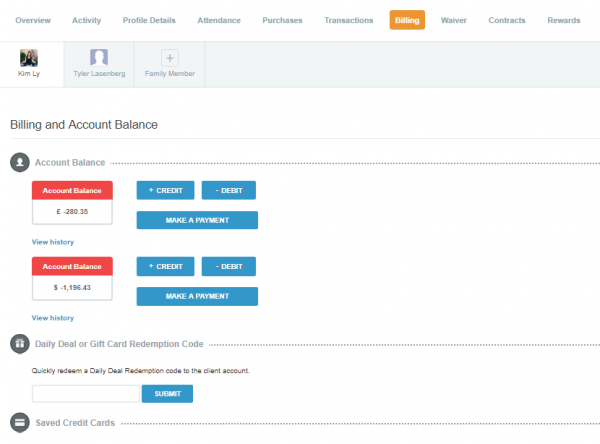The height and width of the screenshot is (444, 600).
Task: Click the red Account Balance header above £ amount
Action: coord(72,190)
